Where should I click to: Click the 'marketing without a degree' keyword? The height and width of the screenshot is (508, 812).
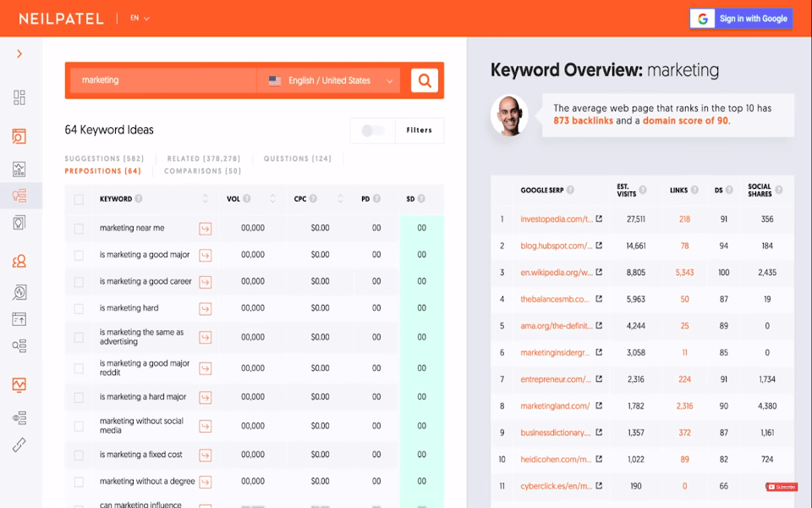click(x=147, y=482)
